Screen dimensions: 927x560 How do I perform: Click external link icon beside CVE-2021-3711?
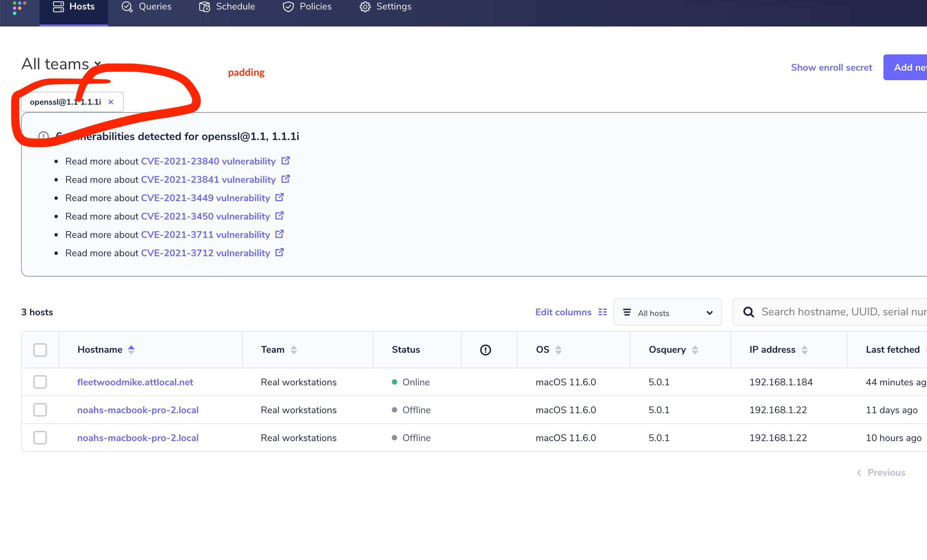[x=280, y=234]
